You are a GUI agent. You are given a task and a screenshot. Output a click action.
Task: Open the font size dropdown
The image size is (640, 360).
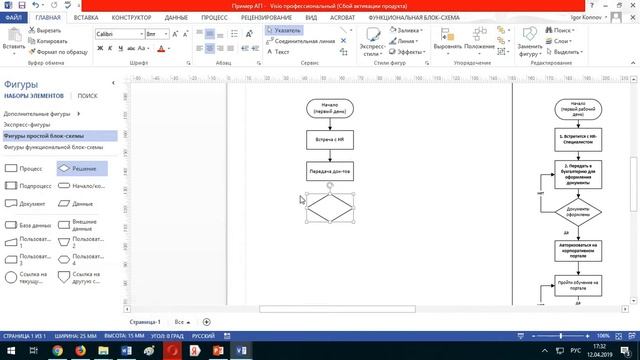(x=166, y=34)
